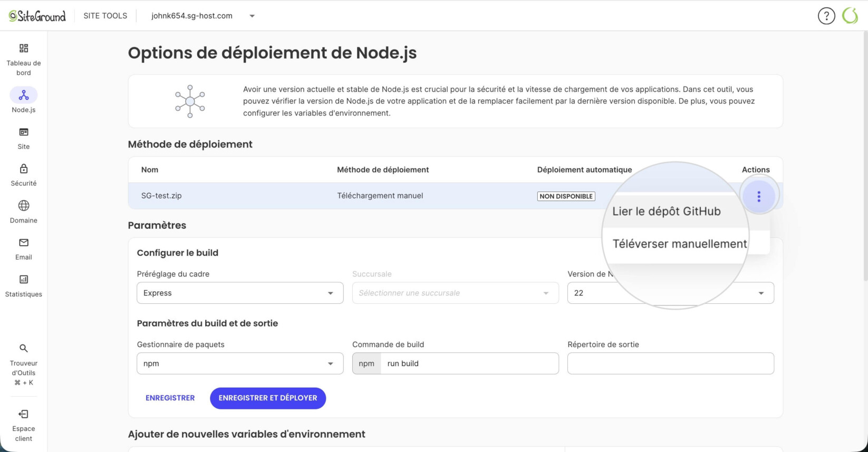Open Statistiques chart icon
Image resolution: width=868 pixels, height=452 pixels.
(24, 280)
